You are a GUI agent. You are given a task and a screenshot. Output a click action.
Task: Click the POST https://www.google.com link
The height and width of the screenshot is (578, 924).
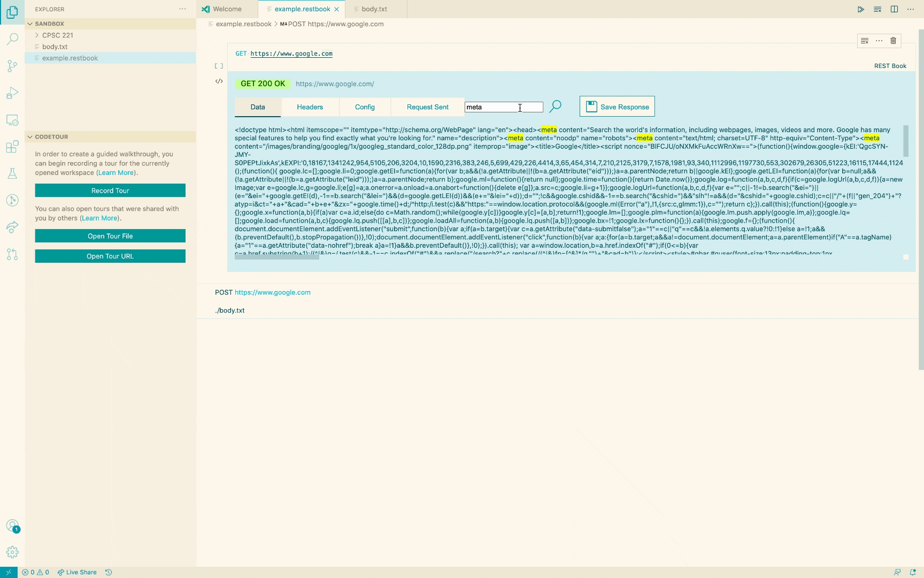(273, 292)
